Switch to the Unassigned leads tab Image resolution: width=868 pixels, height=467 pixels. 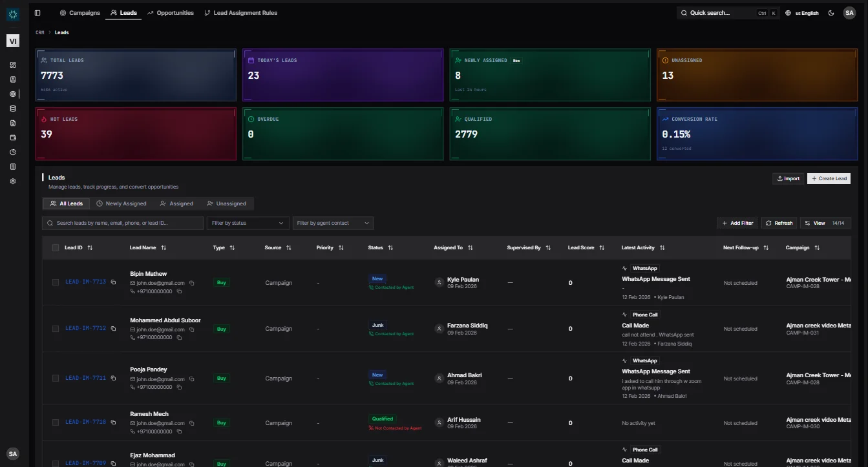point(226,203)
